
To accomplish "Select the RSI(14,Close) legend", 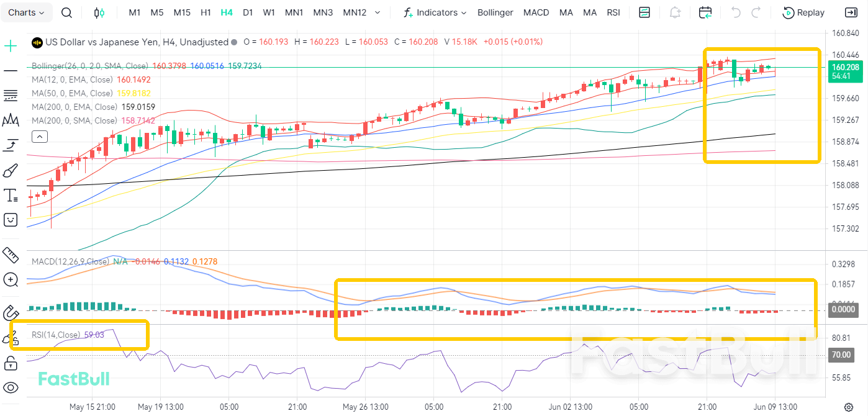I will (x=55, y=335).
